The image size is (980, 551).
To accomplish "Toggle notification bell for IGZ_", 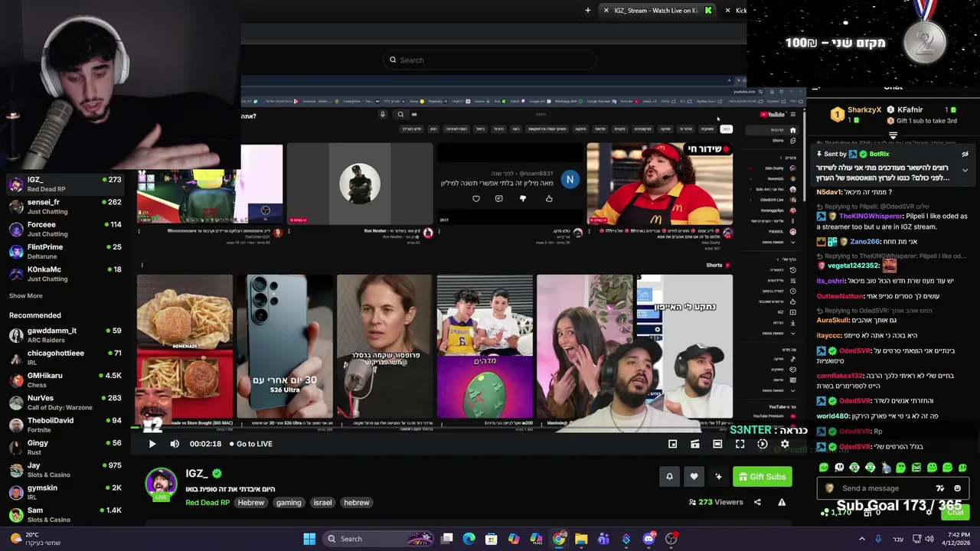I will point(669,477).
